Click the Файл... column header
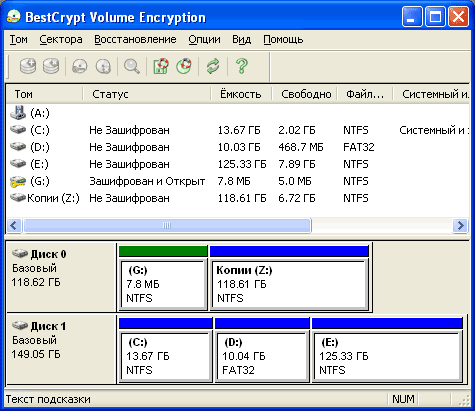475x411 pixels. pos(365,94)
